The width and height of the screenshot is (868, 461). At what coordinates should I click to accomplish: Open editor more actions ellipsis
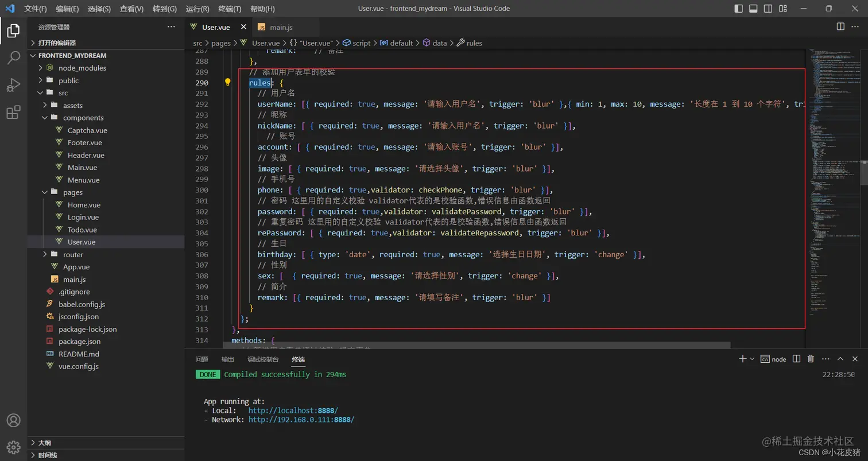point(856,27)
